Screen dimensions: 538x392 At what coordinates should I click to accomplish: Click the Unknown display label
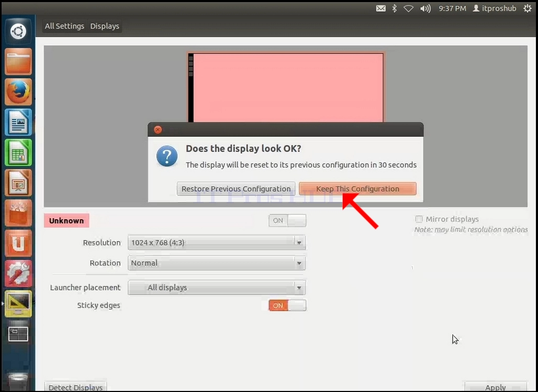coord(66,221)
